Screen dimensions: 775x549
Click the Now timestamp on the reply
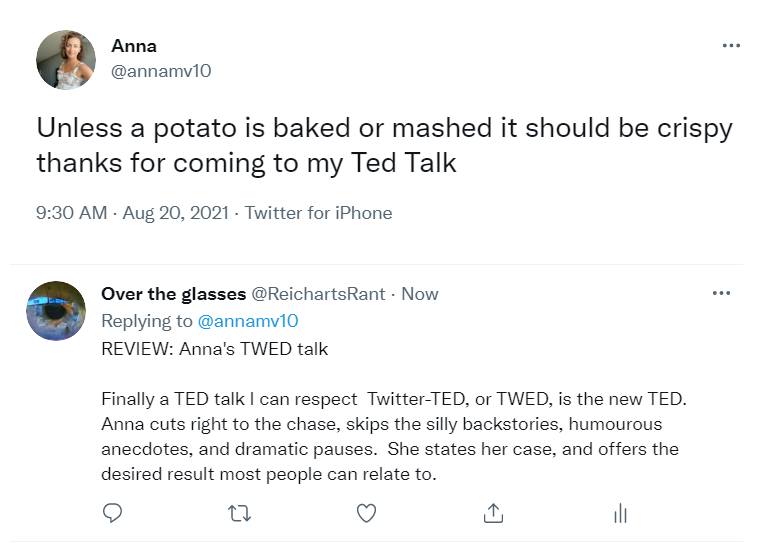point(420,294)
